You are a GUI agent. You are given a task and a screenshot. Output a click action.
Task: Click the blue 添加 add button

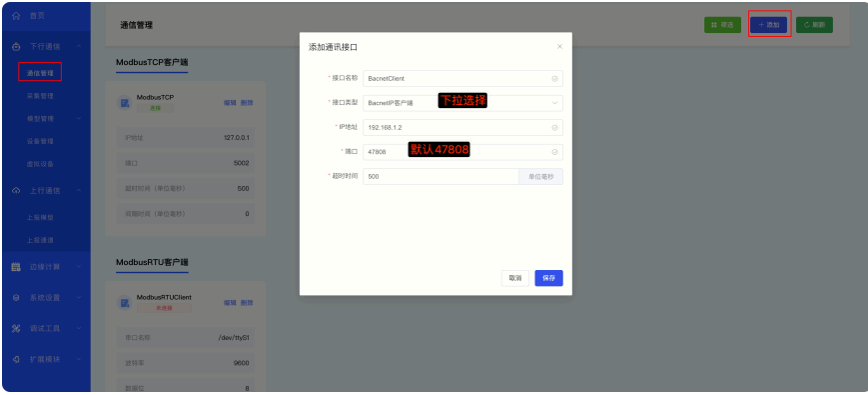[x=768, y=25]
